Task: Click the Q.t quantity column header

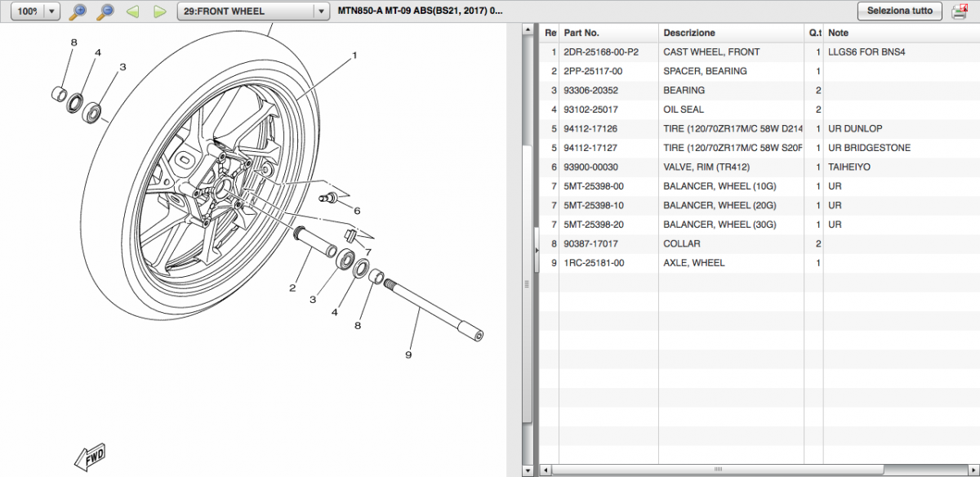Action: coord(814,33)
